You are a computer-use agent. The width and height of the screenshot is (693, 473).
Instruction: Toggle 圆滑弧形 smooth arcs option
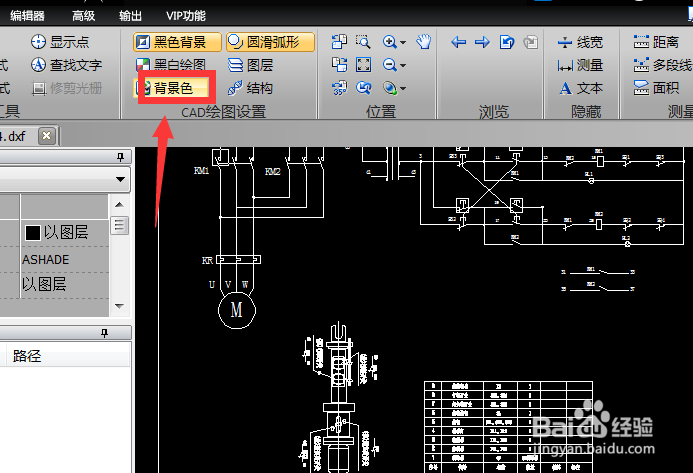(270, 42)
